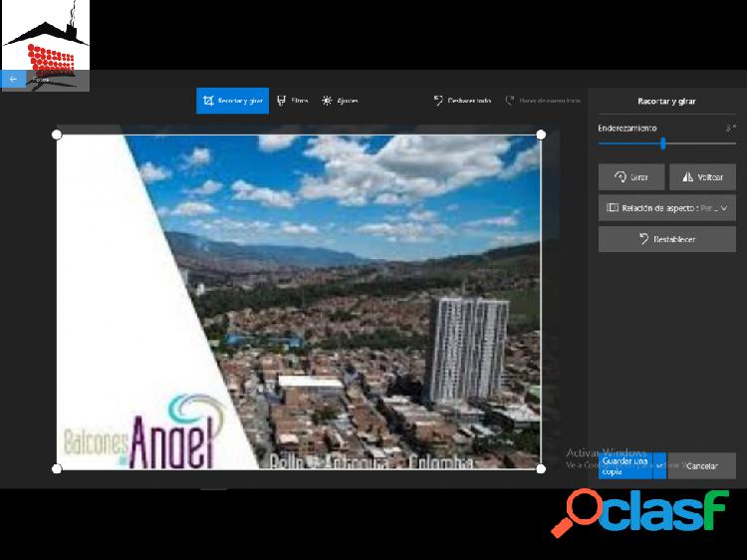Select the top-left crop handle

coord(57,135)
